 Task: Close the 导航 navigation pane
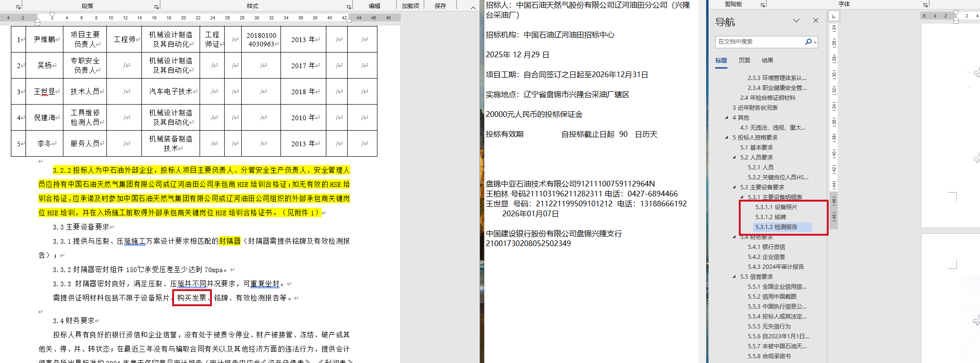pos(816,20)
